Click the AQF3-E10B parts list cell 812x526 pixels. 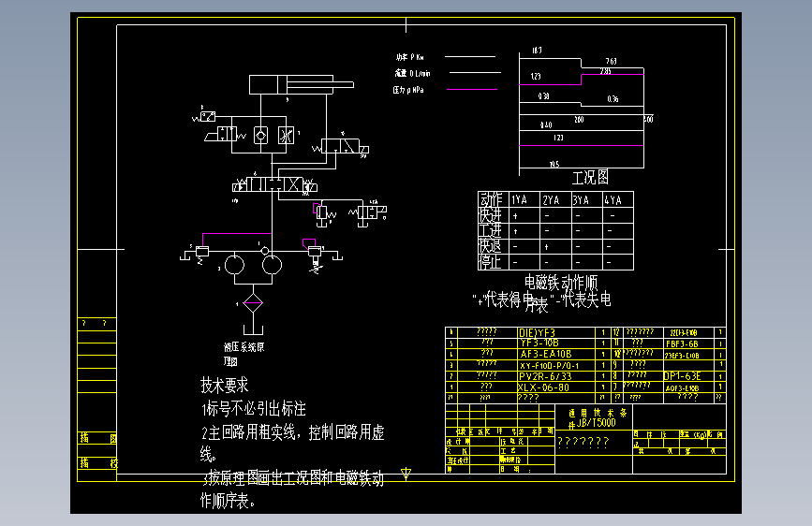pyautogui.click(x=682, y=388)
